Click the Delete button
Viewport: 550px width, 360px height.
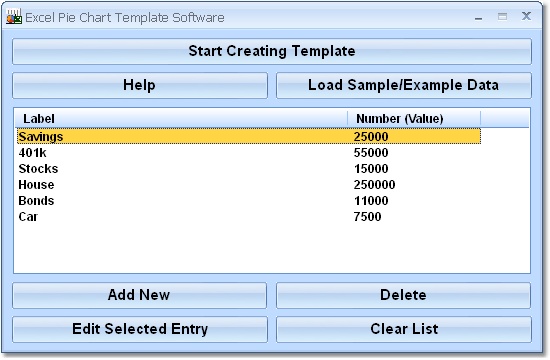point(403,295)
